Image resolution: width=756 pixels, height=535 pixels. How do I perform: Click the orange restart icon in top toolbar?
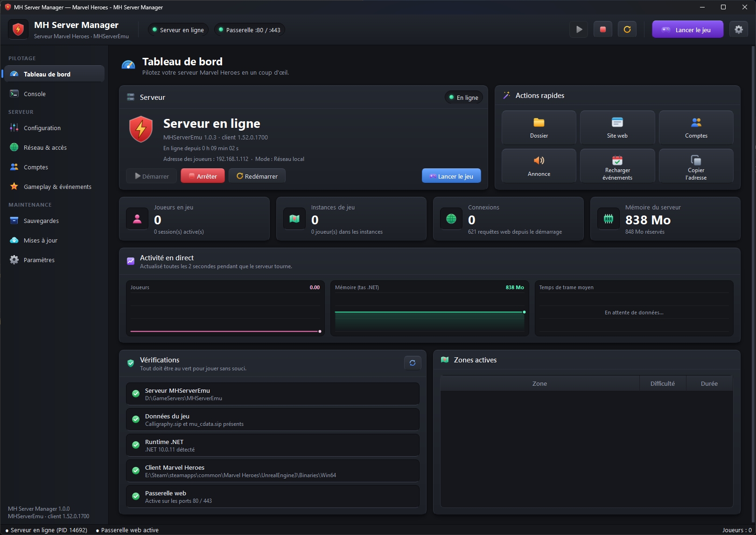pyautogui.click(x=627, y=29)
